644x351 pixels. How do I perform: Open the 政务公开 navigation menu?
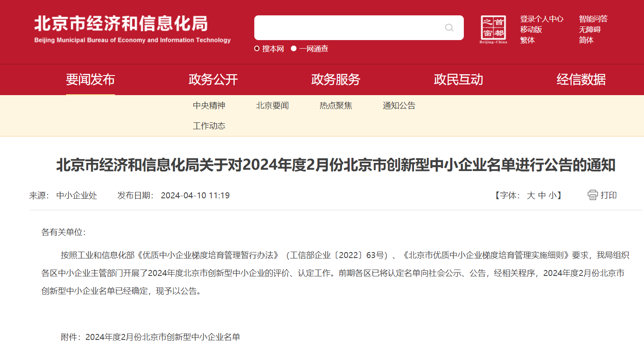[213, 80]
